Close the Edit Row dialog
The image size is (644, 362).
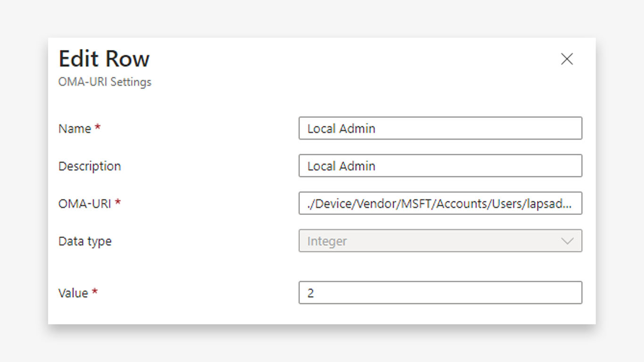tap(567, 59)
